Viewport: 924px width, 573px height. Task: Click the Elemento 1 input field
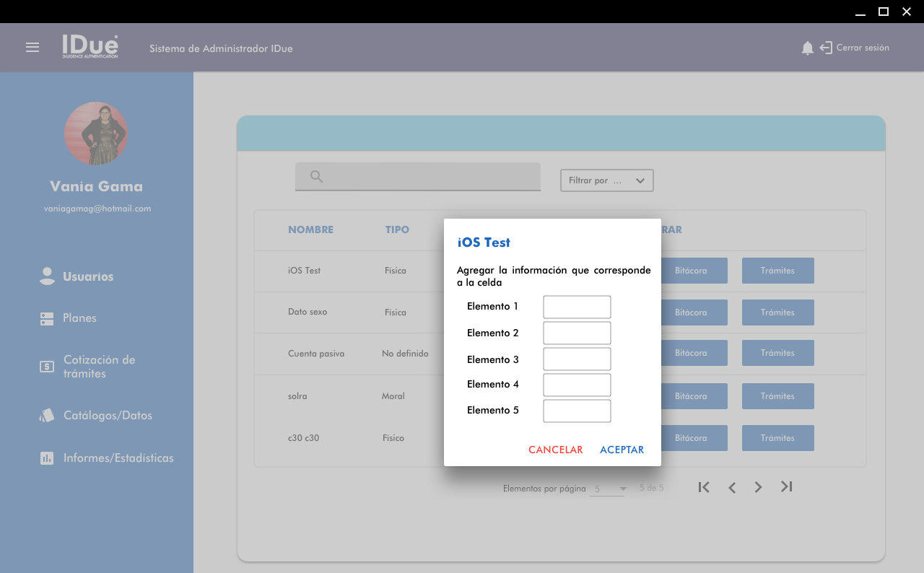(577, 307)
